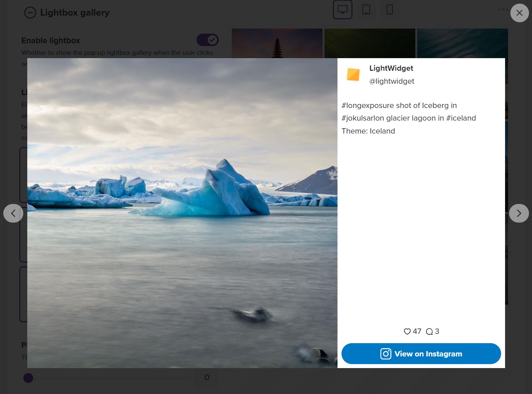Click the value field showing 0
The height and width of the screenshot is (394, 532).
coord(207,377)
